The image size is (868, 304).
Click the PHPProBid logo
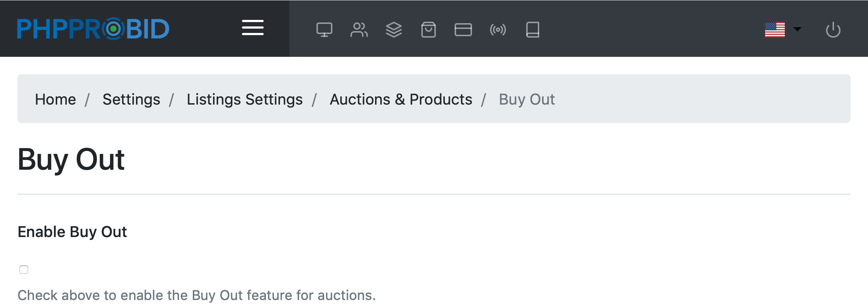click(x=93, y=29)
